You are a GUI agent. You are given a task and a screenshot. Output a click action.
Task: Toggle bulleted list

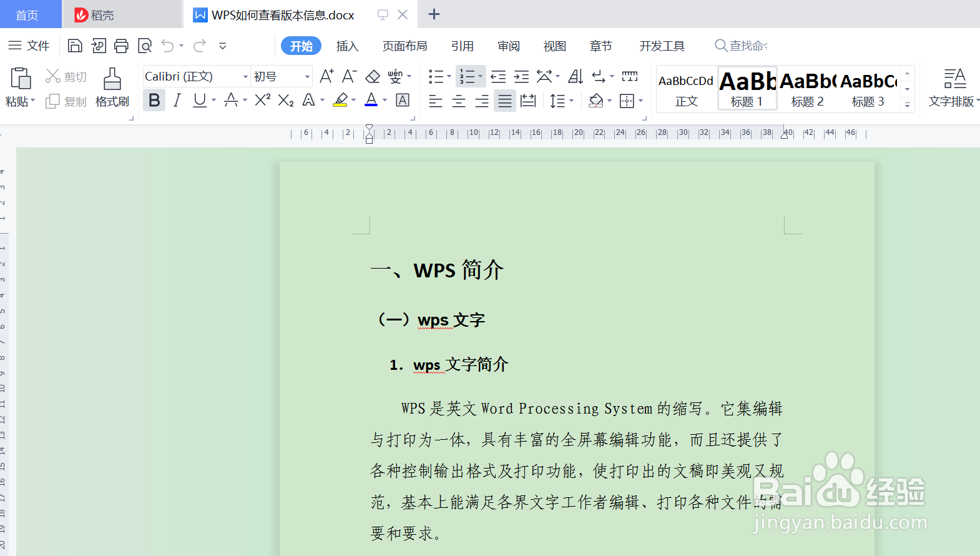coord(436,76)
